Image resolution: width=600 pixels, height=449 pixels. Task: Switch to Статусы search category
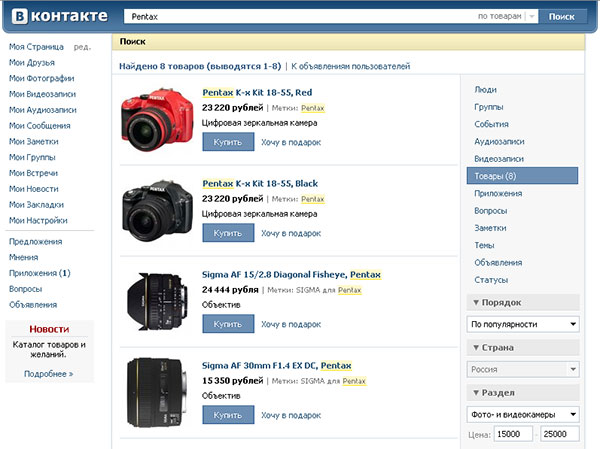pyautogui.click(x=491, y=280)
